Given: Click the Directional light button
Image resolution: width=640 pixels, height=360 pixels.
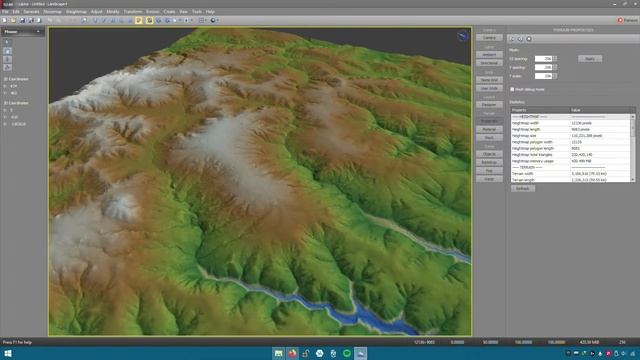Looking at the screenshot, I should (489, 63).
